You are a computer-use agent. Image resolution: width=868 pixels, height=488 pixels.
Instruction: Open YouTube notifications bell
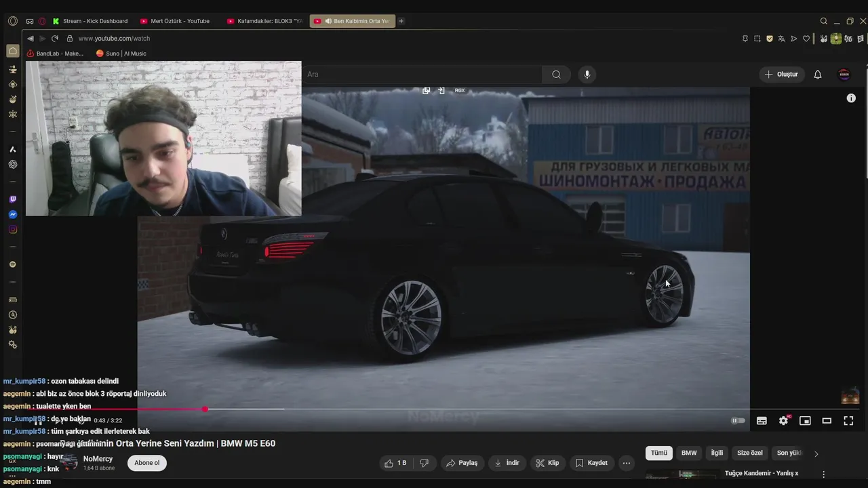point(817,75)
